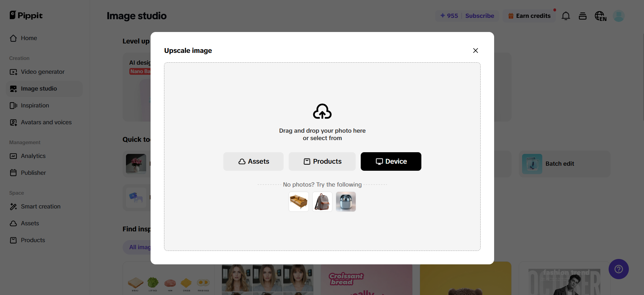
Task: Click the help question mark button
Action: [x=618, y=269]
